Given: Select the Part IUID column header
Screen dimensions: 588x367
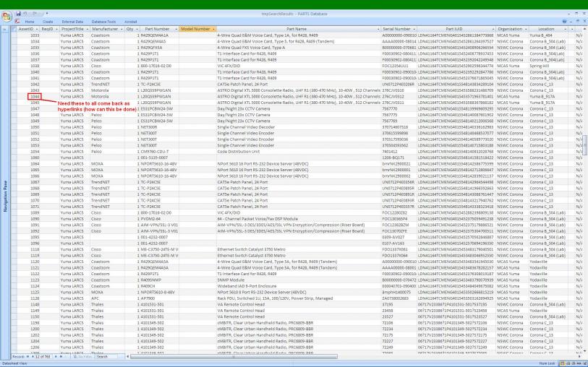Looking at the screenshot, I should coord(456,29).
